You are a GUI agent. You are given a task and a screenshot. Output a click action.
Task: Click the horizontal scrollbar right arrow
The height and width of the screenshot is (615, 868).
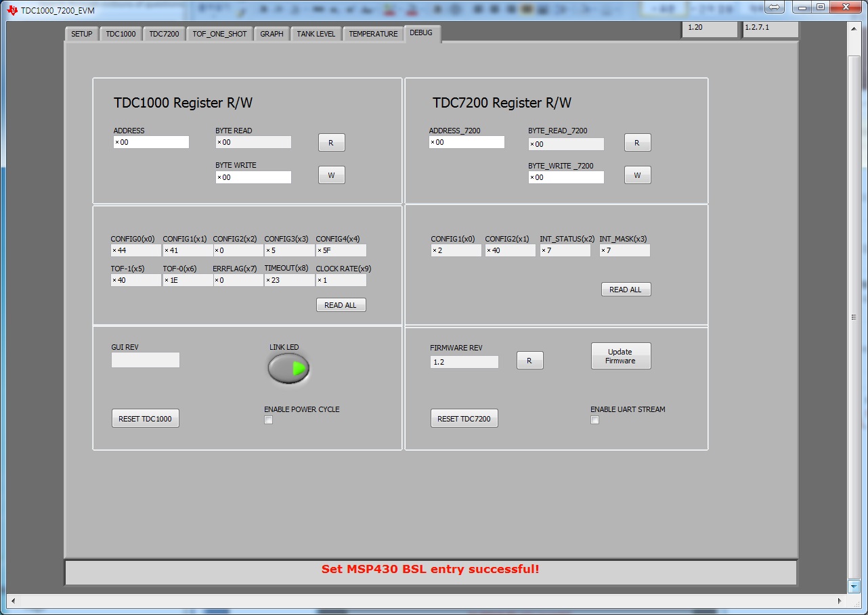(x=840, y=601)
